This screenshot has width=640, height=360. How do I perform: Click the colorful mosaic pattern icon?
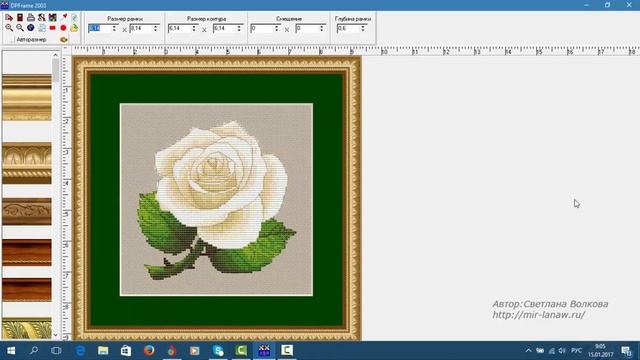(52, 18)
